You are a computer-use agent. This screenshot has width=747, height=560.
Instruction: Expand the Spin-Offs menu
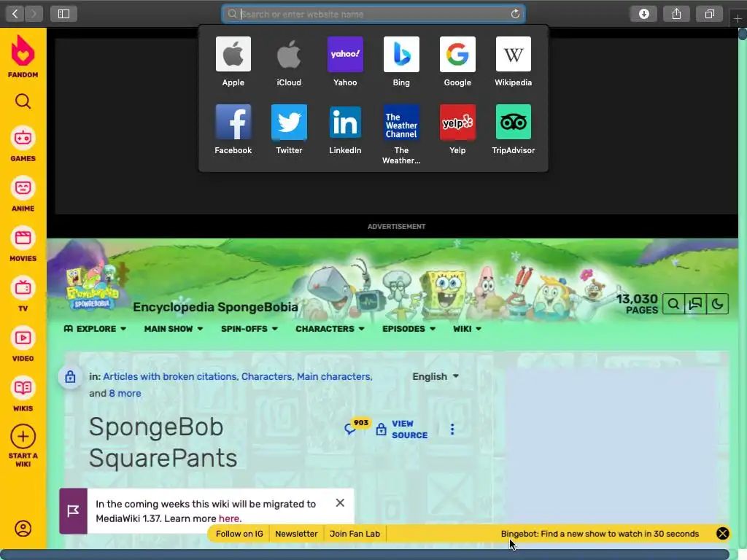coord(249,329)
